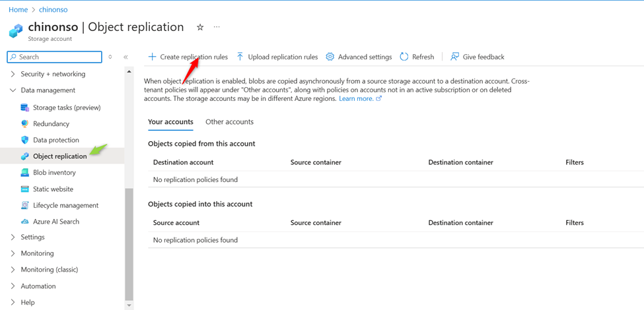Click the circular Refresh icon
644x310 pixels.
404,57
